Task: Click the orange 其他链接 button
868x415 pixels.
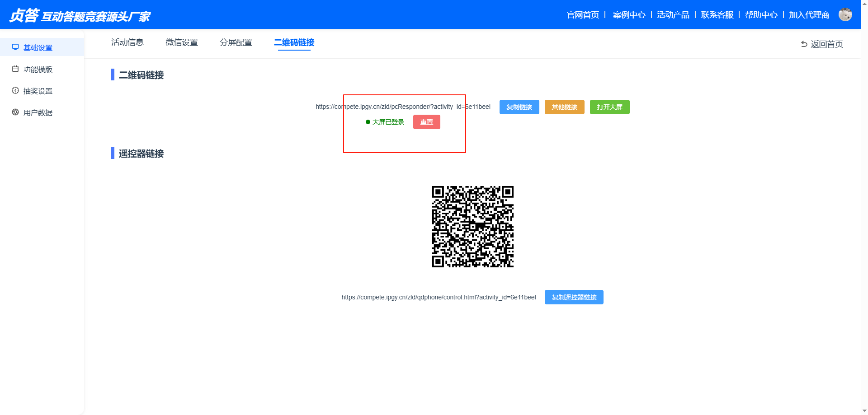Action: (x=565, y=107)
